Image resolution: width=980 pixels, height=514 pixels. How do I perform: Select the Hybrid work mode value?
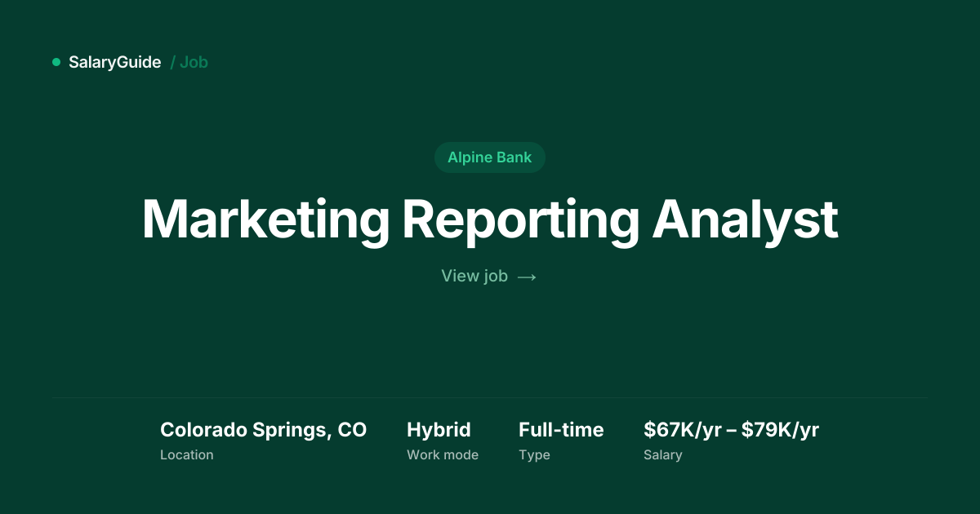tap(439, 430)
